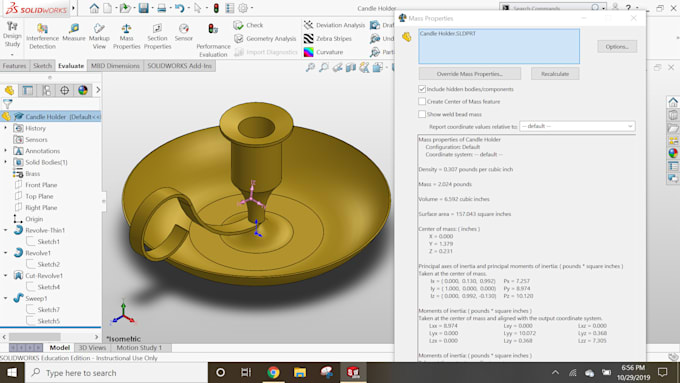
Task: Click the Undo icon
Action: coord(180,8)
